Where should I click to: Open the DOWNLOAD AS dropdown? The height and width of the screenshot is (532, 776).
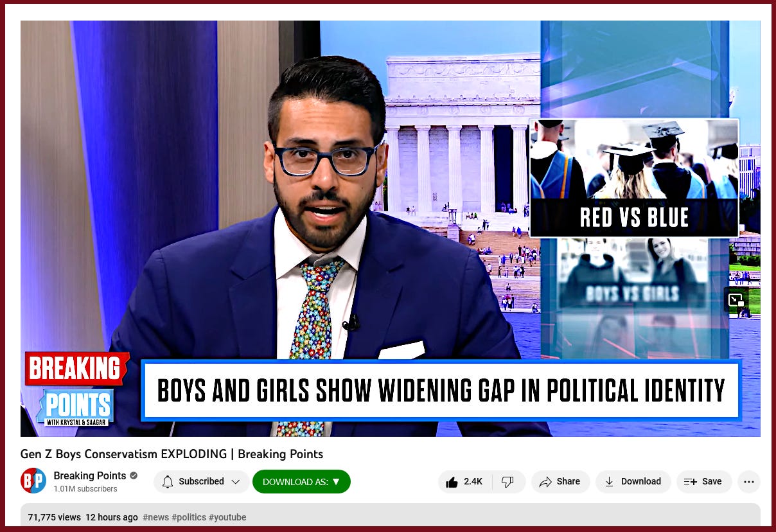pyautogui.click(x=301, y=482)
